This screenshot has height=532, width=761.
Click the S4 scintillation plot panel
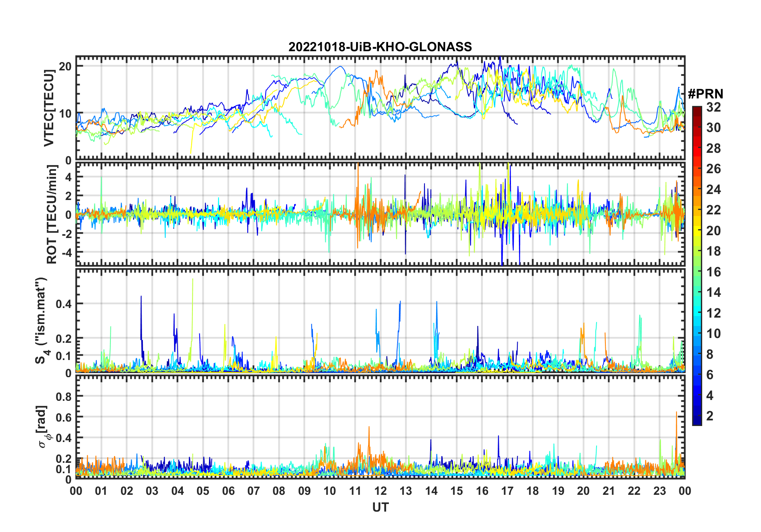(x=380, y=320)
